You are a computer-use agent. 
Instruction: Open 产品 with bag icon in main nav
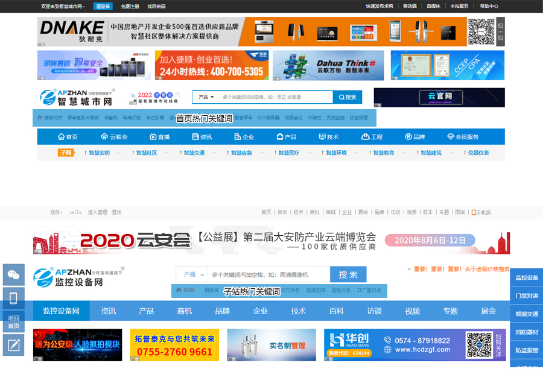pos(287,137)
